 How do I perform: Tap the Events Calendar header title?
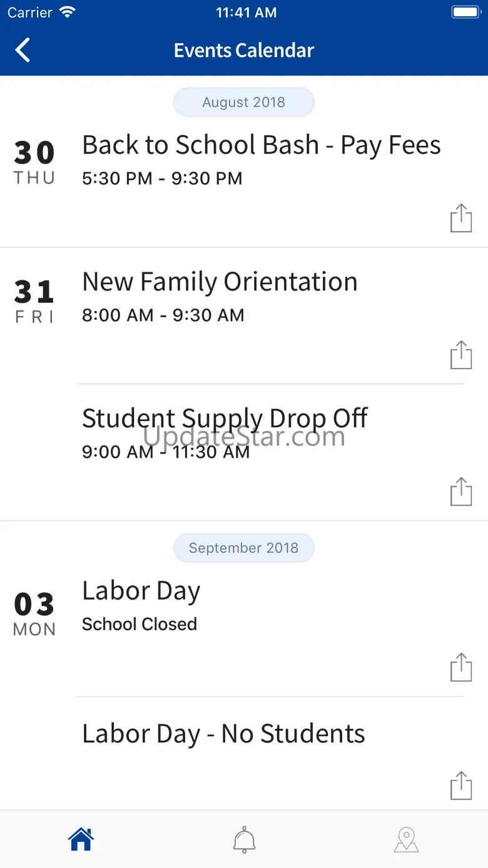[x=244, y=50]
